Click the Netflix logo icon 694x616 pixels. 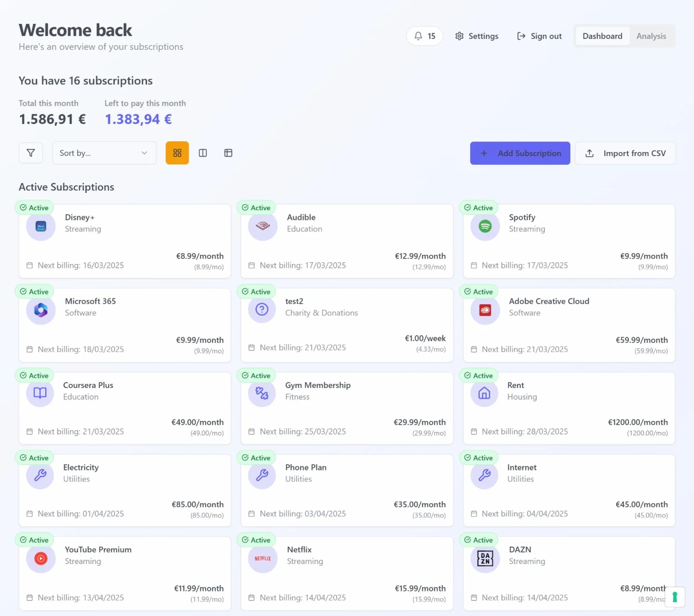click(262, 559)
